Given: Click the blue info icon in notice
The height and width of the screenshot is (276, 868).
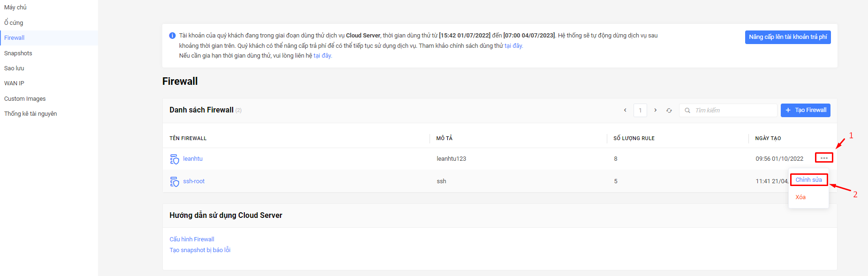Looking at the screenshot, I should coord(172,36).
